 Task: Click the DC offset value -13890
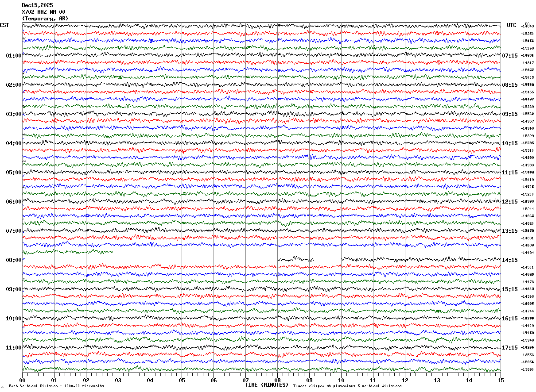click(x=528, y=369)
